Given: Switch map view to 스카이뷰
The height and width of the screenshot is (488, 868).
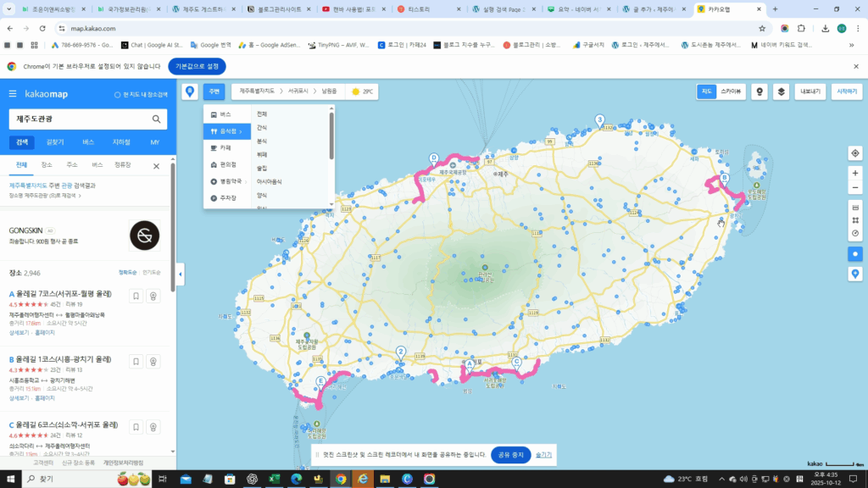Looking at the screenshot, I should point(733,91).
